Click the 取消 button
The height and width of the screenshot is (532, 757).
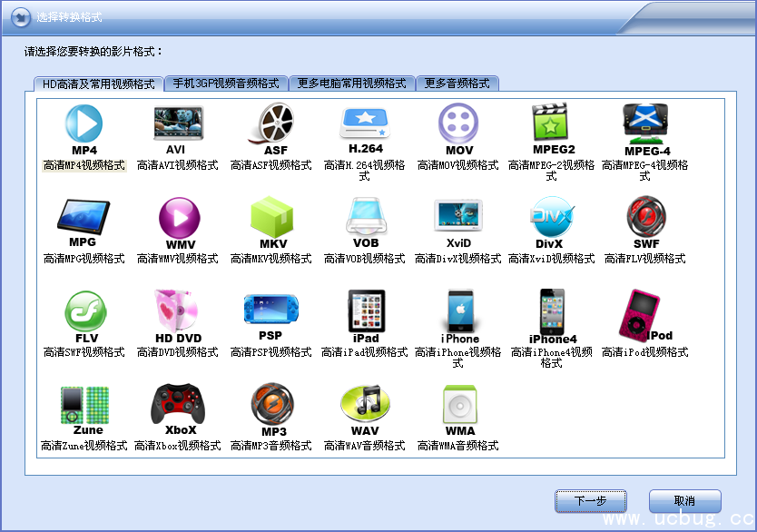(x=683, y=500)
